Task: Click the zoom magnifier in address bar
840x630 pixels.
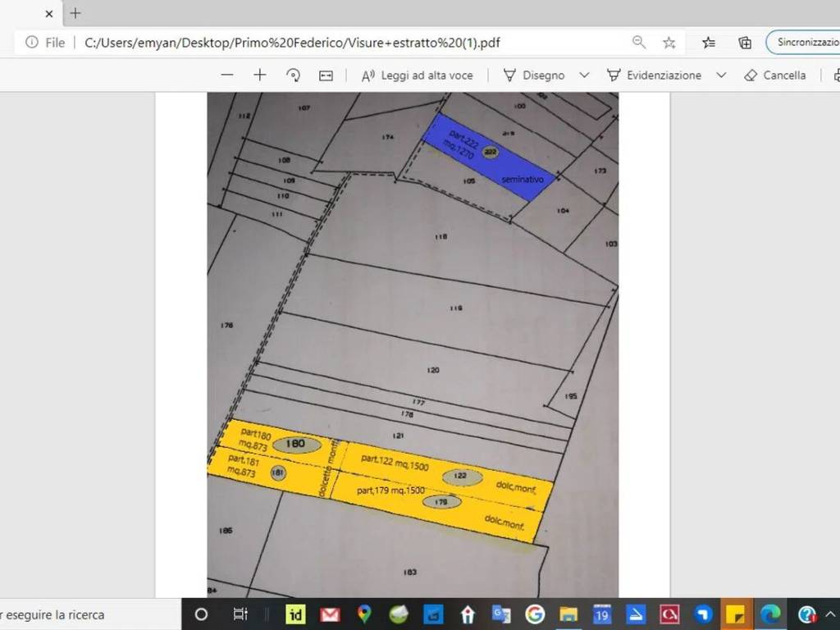Action: pyautogui.click(x=638, y=43)
